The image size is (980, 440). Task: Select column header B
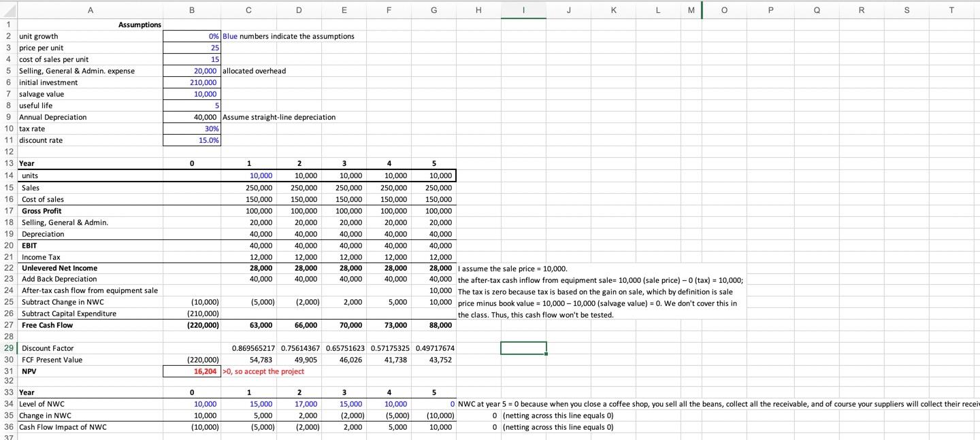(192, 10)
